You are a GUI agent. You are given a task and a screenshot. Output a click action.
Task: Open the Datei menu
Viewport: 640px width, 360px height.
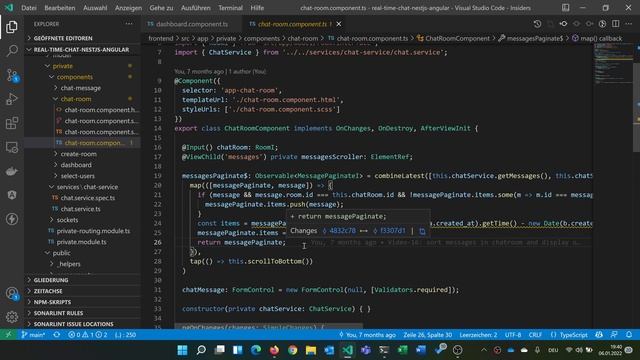(29, 8)
